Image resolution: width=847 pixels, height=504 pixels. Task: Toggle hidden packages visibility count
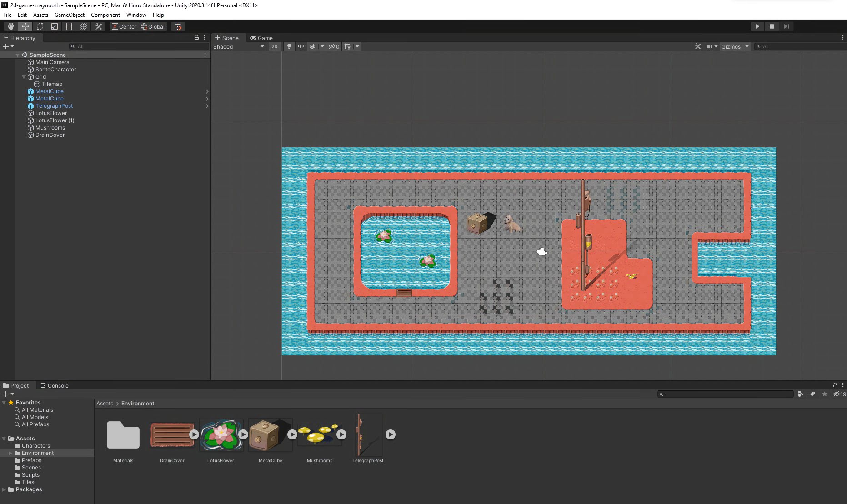coord(839,394)
